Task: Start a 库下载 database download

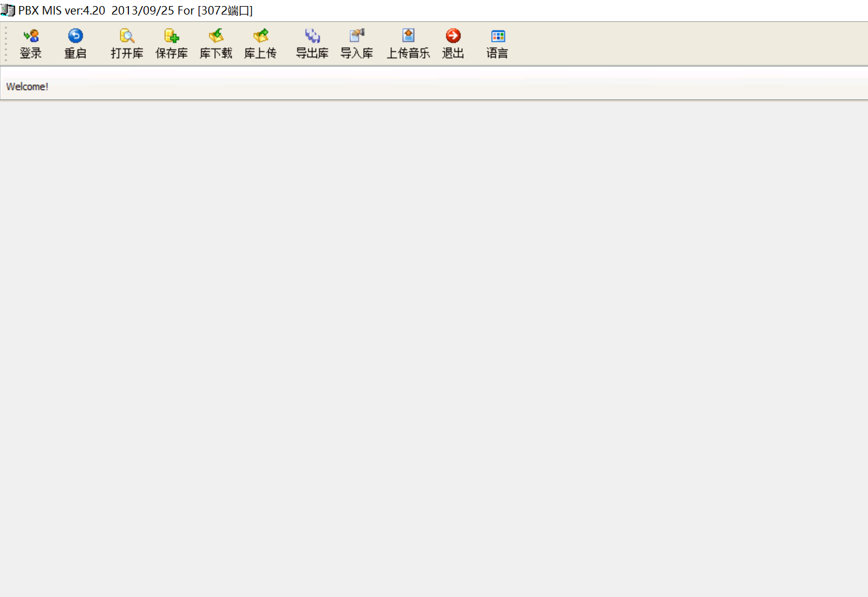Action: [216, 44]
